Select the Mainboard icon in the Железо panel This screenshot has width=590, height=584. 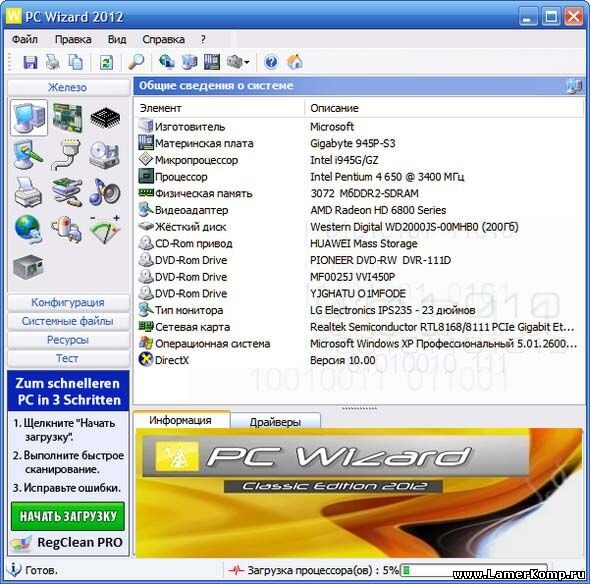point(67,118)
